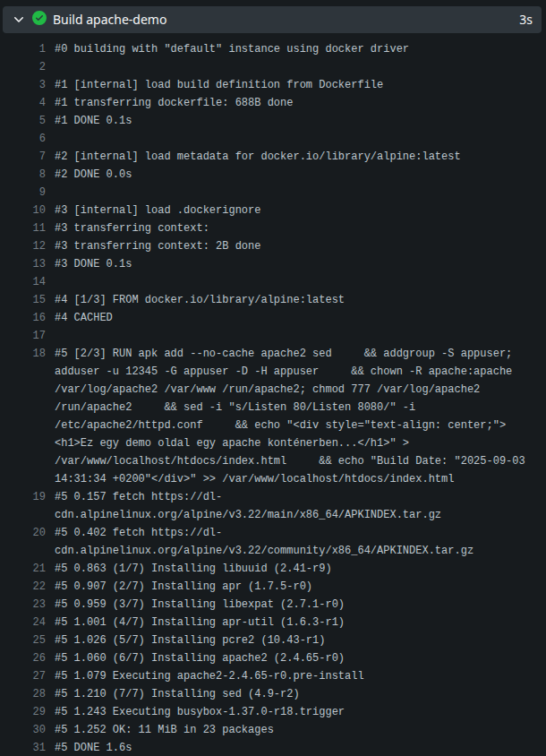This screenshot has height=756, width=546.
Task: Click line number 20 community fetch
Action: click(39, 532)
